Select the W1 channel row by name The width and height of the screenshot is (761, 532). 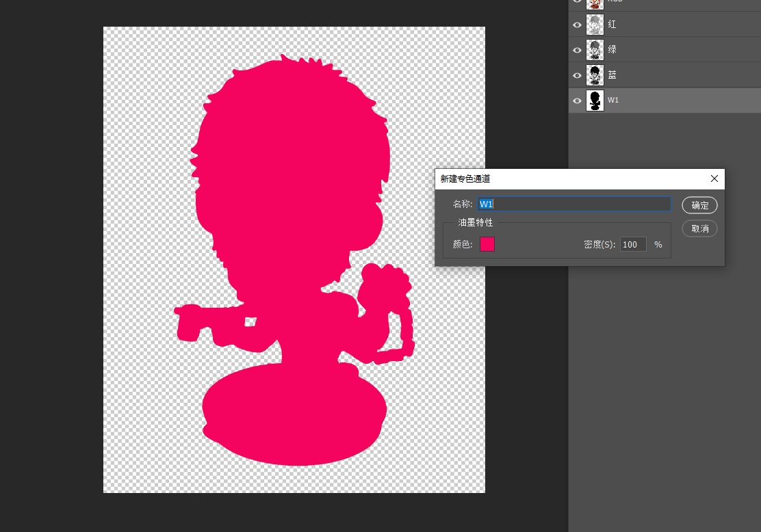point(614,101)
